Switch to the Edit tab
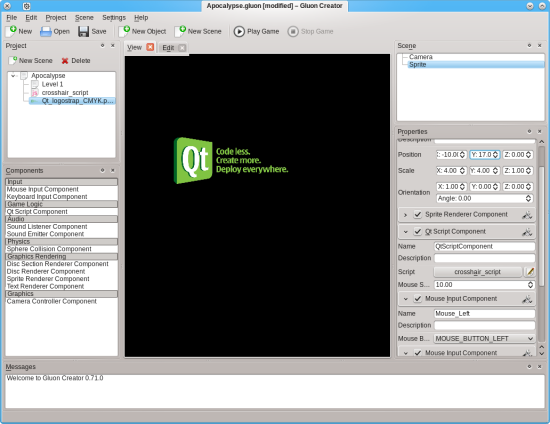Screen dimensions: 550x424 click(168, 48)
